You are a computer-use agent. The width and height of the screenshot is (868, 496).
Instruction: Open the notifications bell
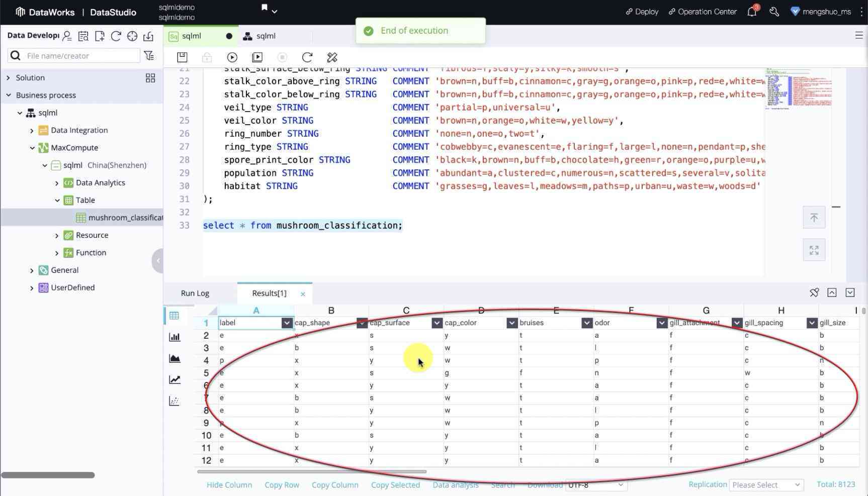pos(752,11)
